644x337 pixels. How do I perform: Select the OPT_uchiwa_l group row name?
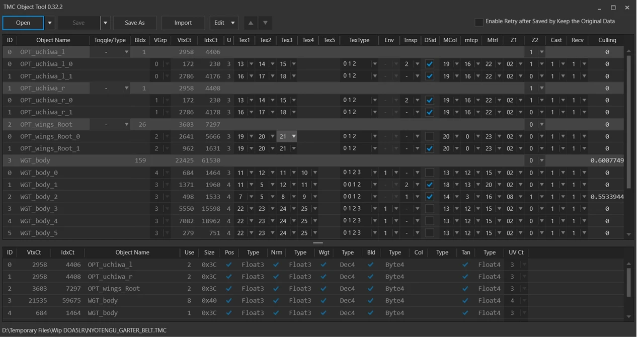42,52
